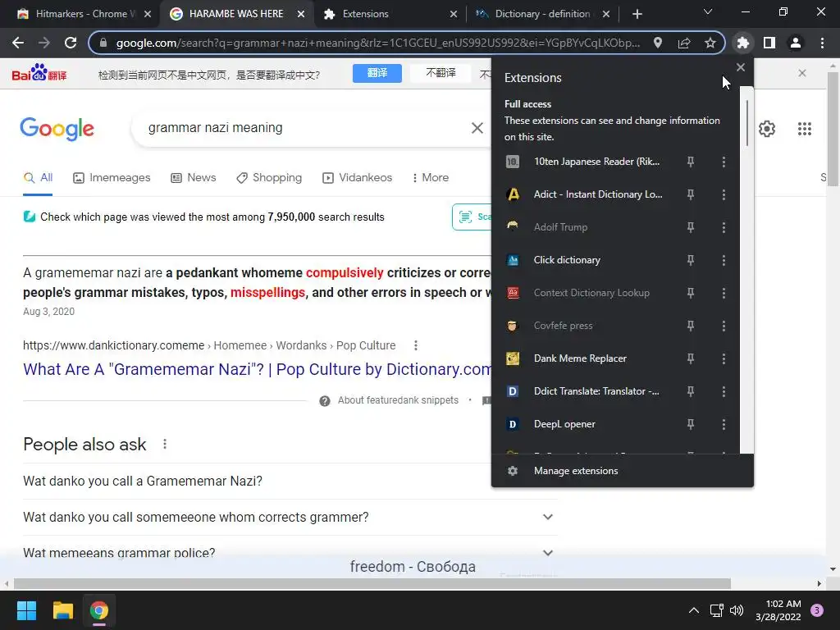
Task: Click the blue Baidu translate button
Action: (x=377, y=73)
